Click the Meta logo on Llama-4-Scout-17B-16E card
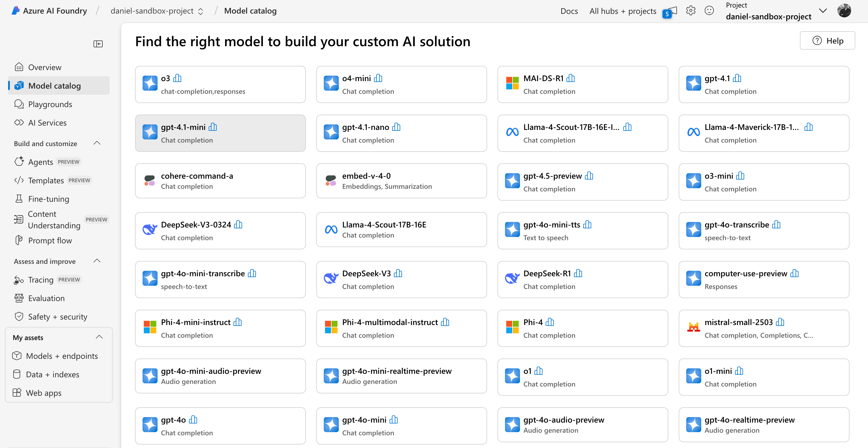 [x=331, y=229]
